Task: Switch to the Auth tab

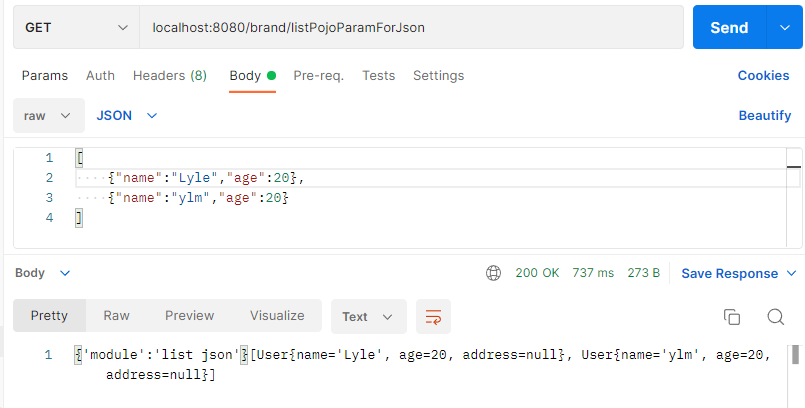Action: 100,75
